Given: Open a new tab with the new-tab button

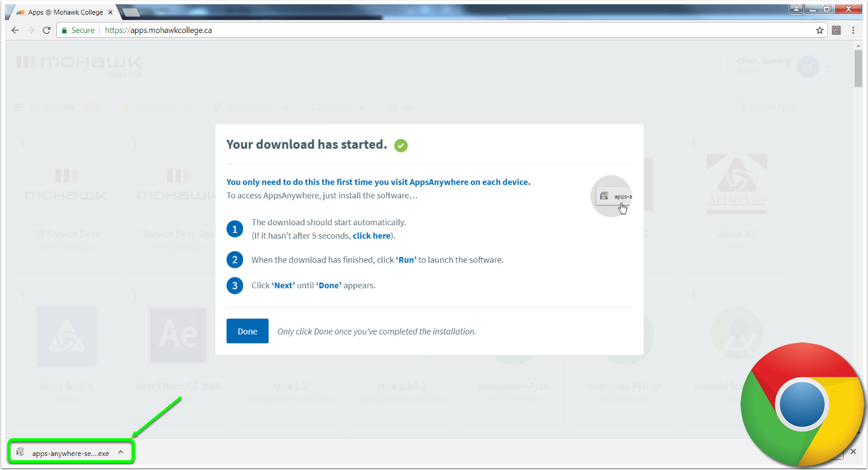Looking at the screenshot, I should [131, 12].
